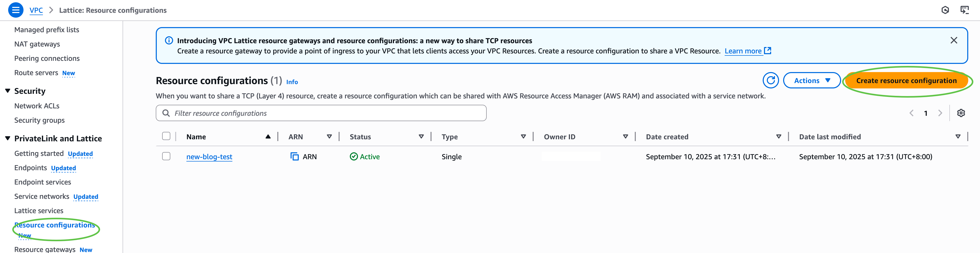Open Route servers page
Viewport: 980px width, 253px height.
coord(36,73)
